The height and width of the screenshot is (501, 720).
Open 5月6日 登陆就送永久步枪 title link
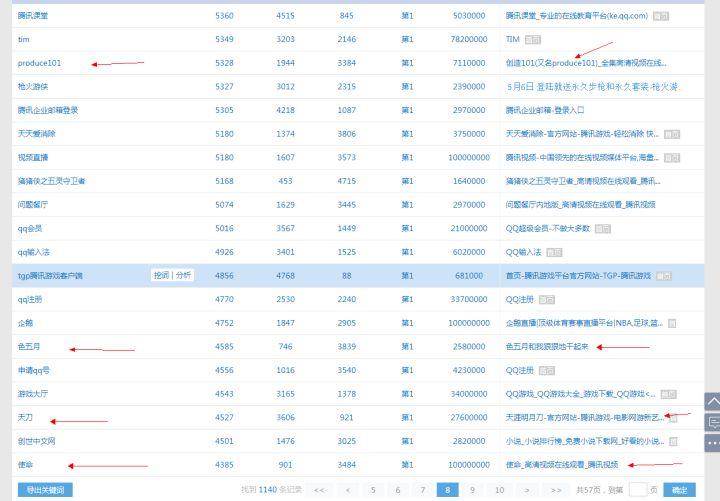(x=592, y=87)
